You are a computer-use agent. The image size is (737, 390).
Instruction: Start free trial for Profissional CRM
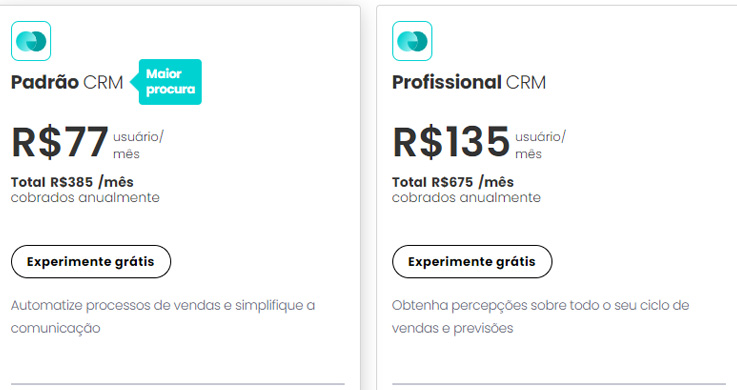point(472,261)
